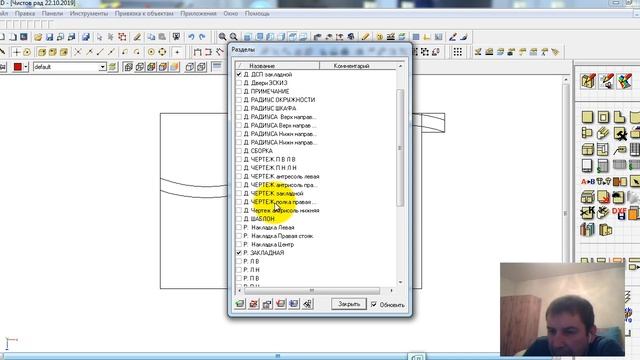This screenshot has width=640, height=360.
Task: Uncheck the 'Д. ДСП закладной' checkbox
Action: (239, 75)
